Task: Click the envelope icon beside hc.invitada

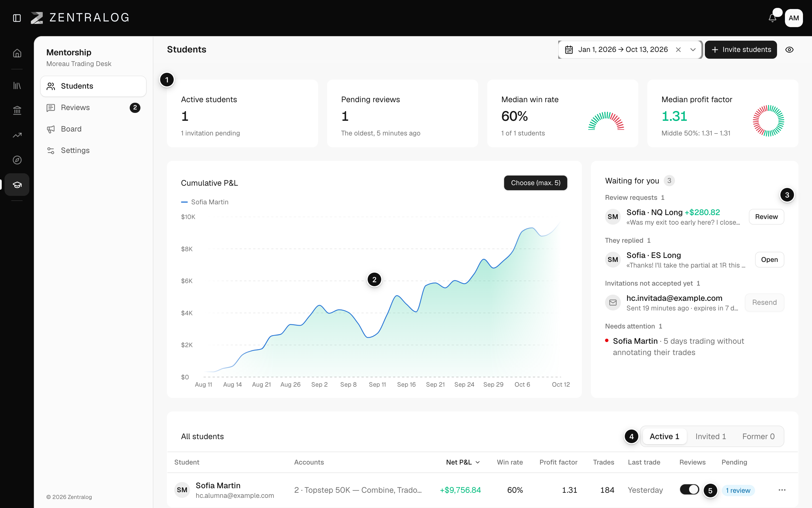Action: pyautogui.click(x=613, y=302)
